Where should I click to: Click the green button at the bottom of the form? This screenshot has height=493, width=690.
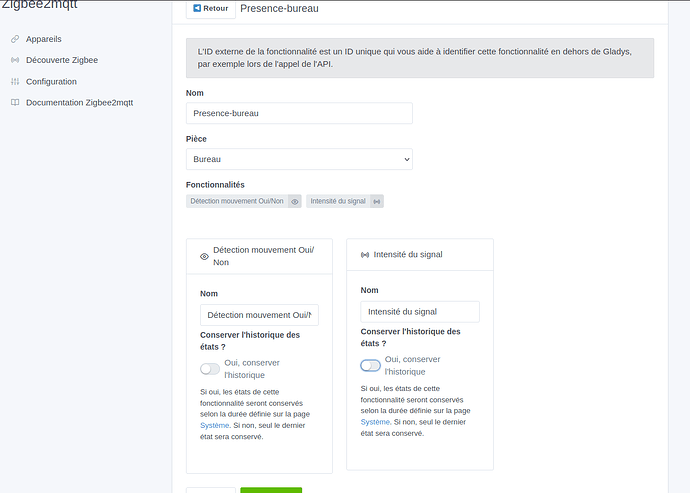pos(271,489)
